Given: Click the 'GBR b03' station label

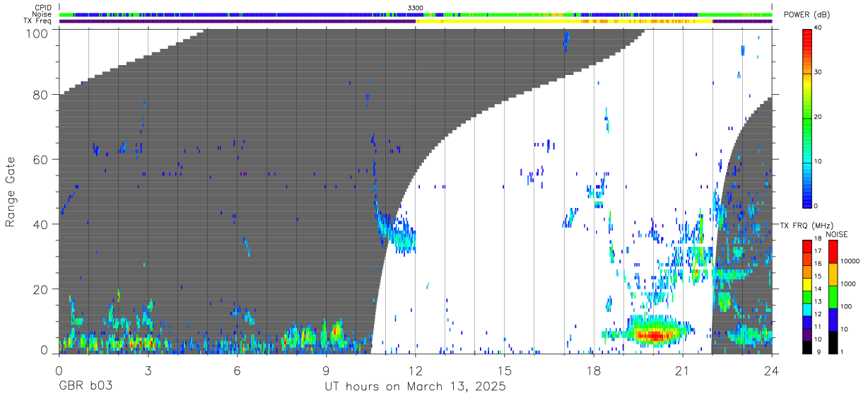Looking at the screenshot, I should pyautogui.click(x=85, y=387).
